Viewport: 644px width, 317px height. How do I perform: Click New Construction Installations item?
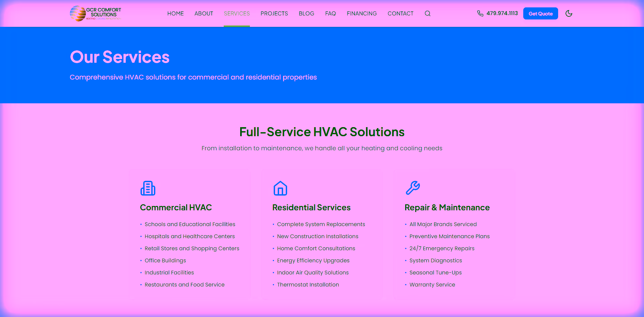[x=318, y=236]
